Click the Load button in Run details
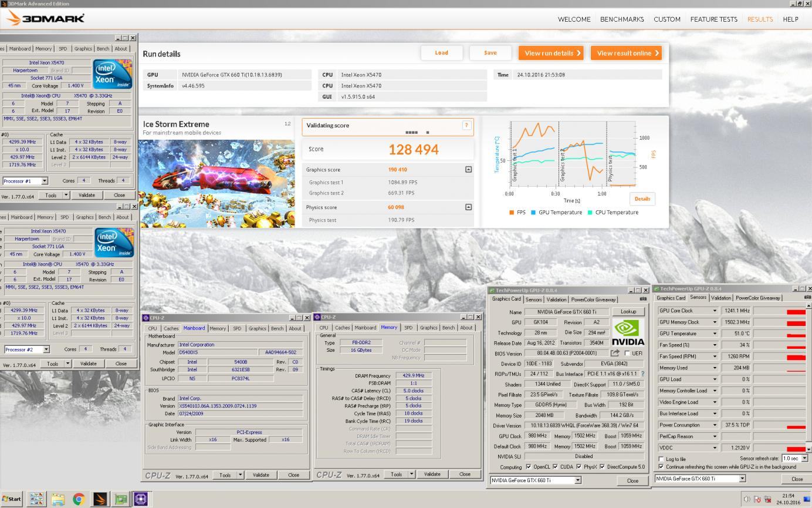The width and height of the screenshot is (812, 508). pyautogui.click(x=442, y=53)
